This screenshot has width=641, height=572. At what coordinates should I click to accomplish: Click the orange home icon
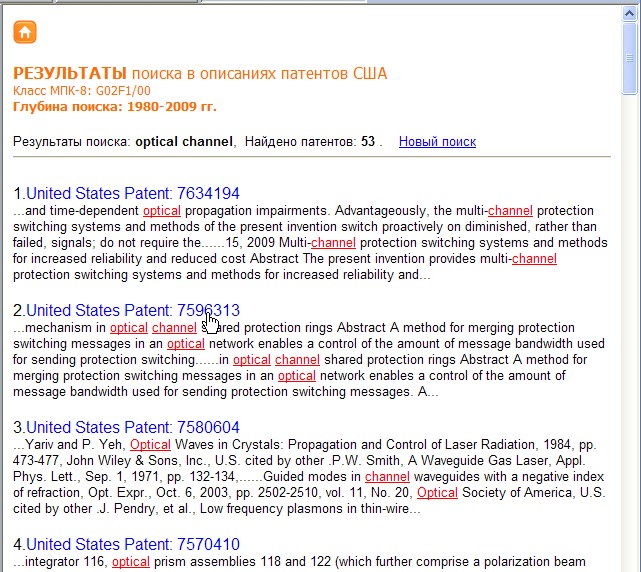pyautogui.click(x=25, y=32)
